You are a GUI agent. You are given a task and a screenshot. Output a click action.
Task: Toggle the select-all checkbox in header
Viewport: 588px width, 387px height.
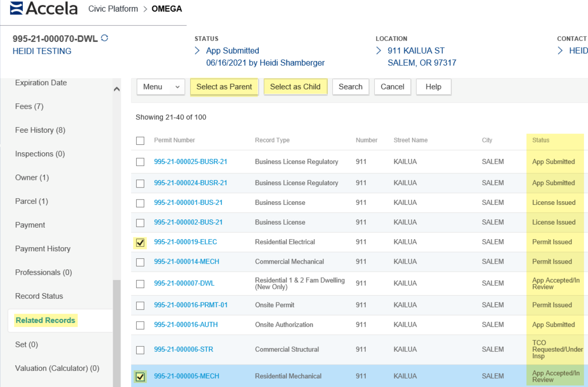140,141
